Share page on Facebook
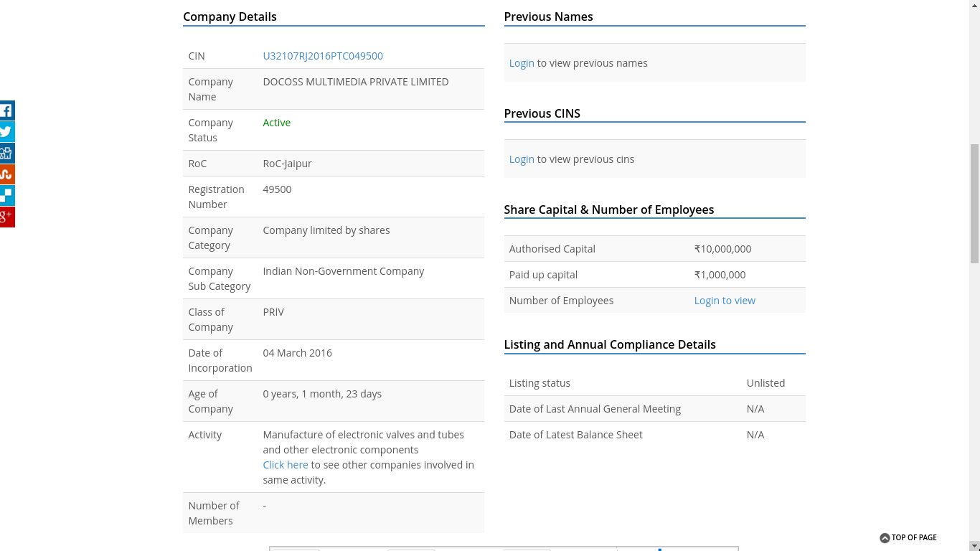 [6, 110]
